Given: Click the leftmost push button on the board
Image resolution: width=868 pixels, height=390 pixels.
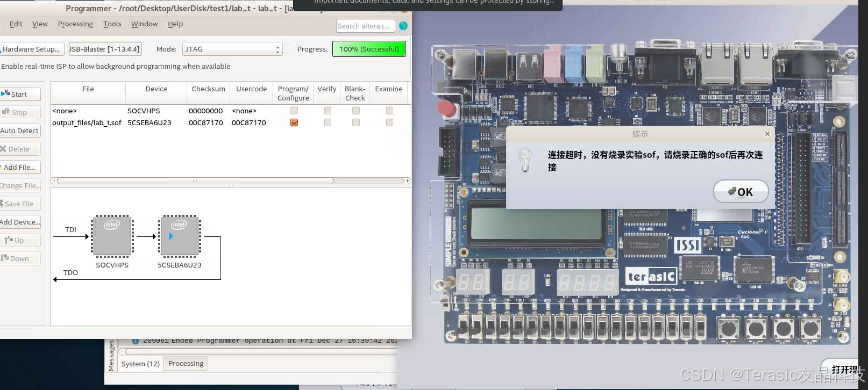Looking at the screenshot, I should coord(728,328).
